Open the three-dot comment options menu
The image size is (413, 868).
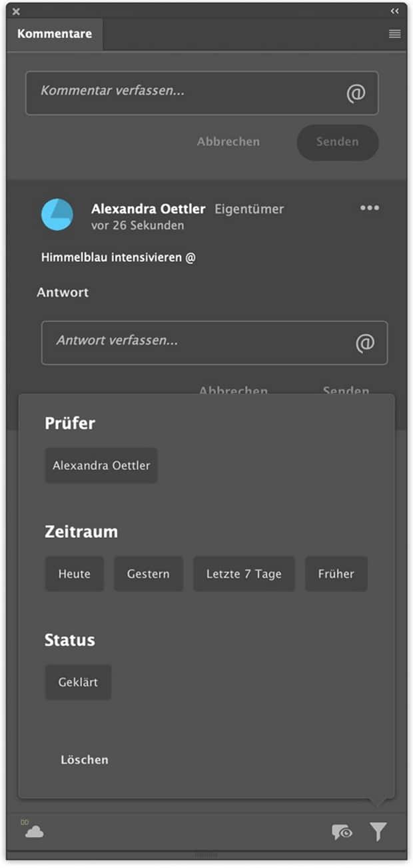click(x=370, y=208)
